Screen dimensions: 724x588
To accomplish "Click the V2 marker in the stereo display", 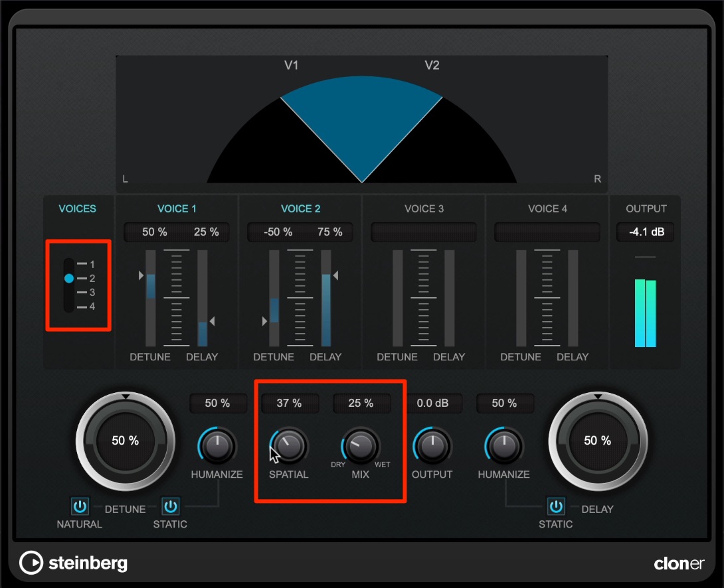I will coord(432,65).
